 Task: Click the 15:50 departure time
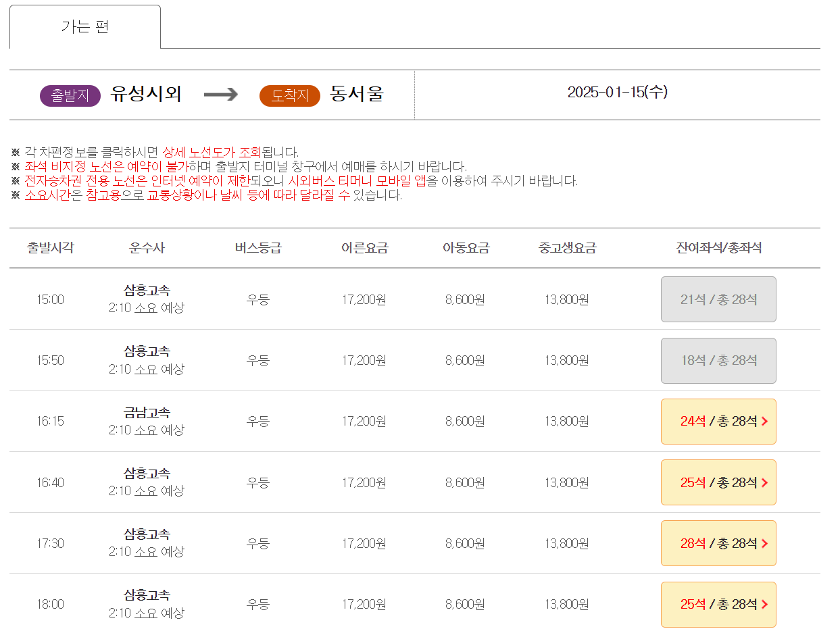pos(51,361)
